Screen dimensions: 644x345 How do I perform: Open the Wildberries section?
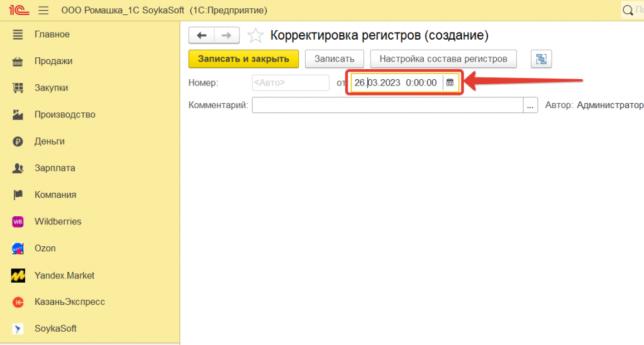pyautogui.click(x=58, y=221)
